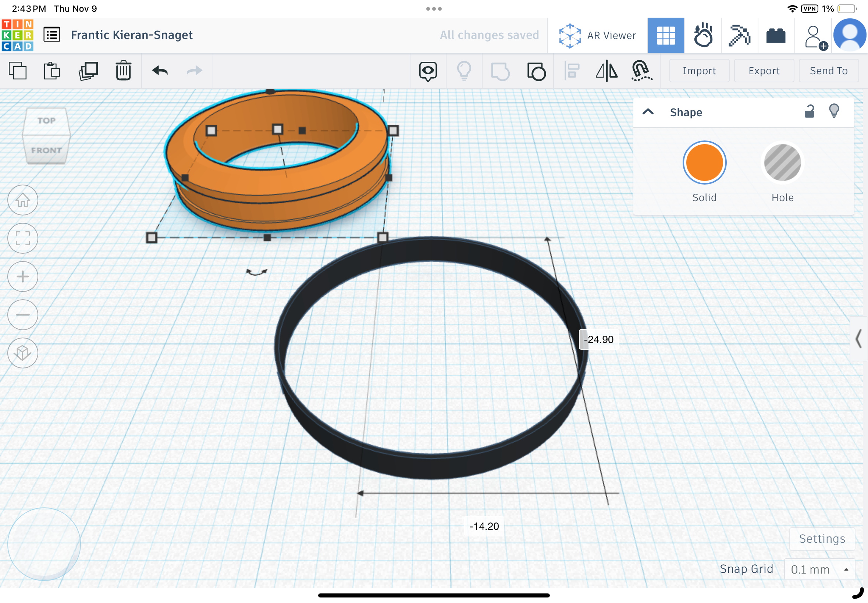Open the Snap Grid dropdown
This screenshot has height=603, width=868.
tap(819, 570)
